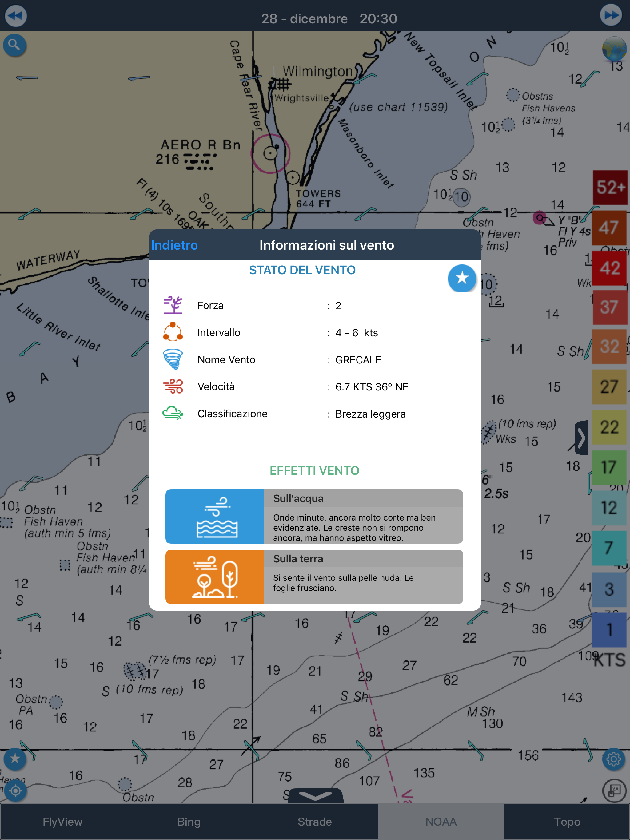This screenshot has height=840, width=630.
Task: Open the settings gear icon
Action: coord(613,759)
